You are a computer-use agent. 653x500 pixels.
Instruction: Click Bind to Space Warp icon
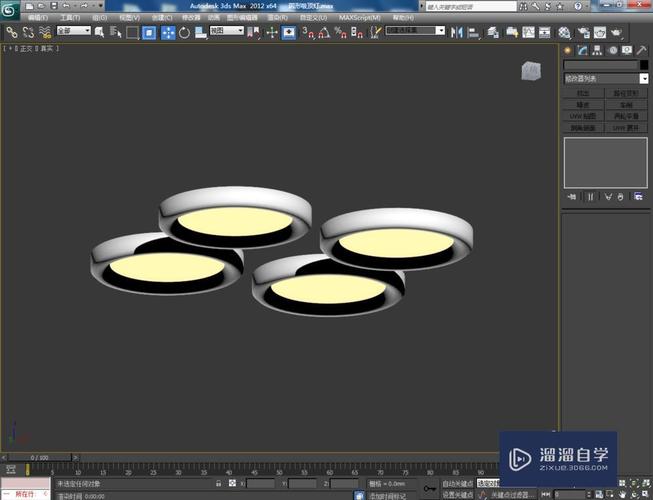(45, 32)
